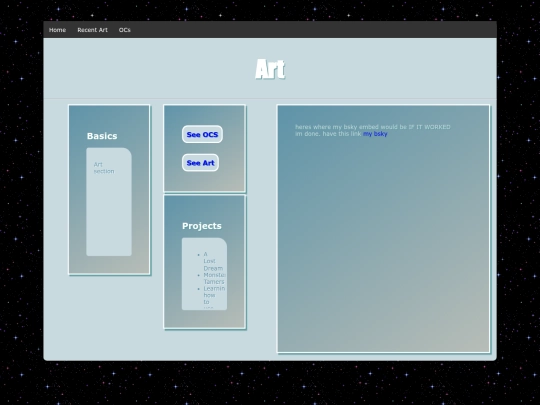Go to Home in the navigation bar
Image resolution: width=540 pixels, height=405 pixels.
(57, 30)
